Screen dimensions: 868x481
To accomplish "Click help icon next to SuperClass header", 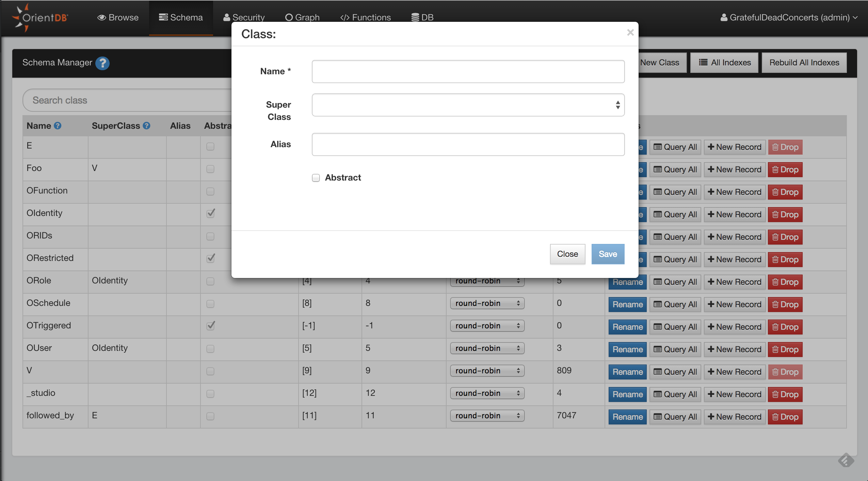I will tap(147, 126).
